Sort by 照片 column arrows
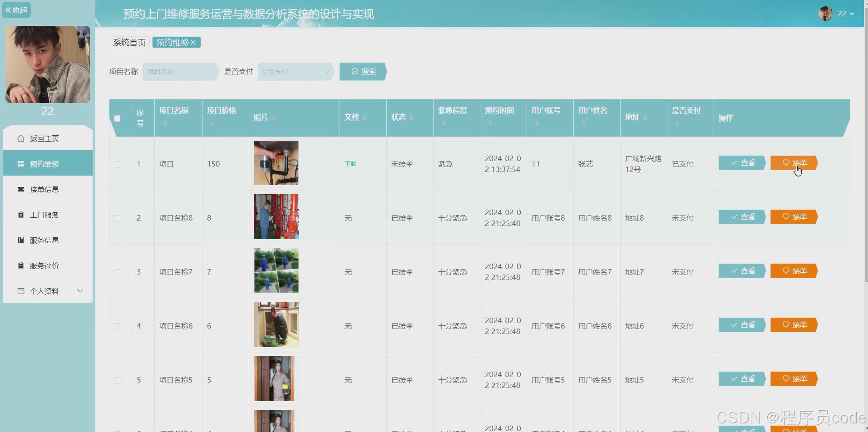 274,118
